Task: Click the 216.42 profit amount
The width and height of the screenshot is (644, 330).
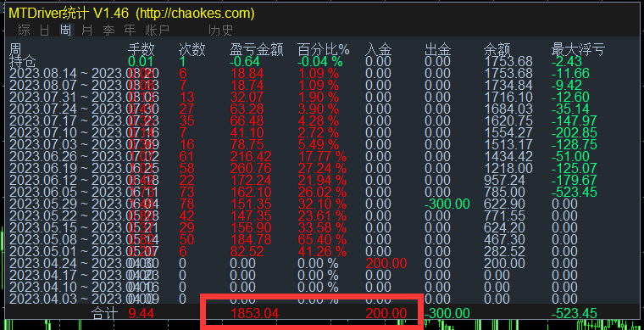Action: click(251, 157)
